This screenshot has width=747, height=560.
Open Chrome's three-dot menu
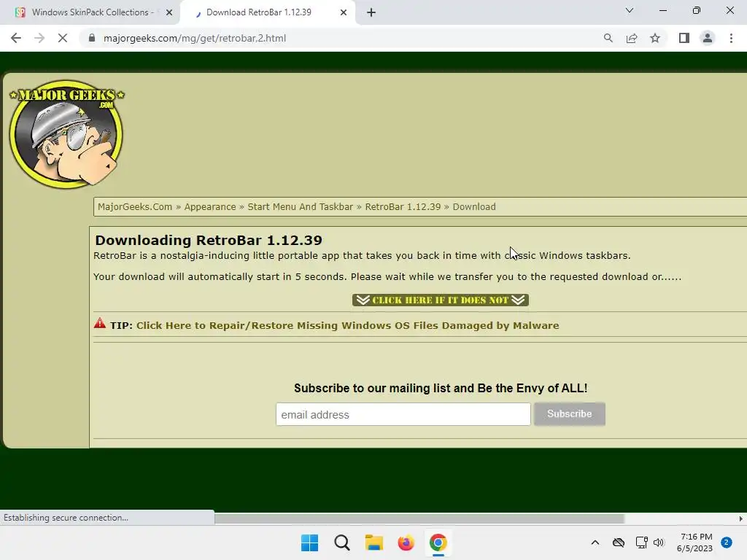[731, 38]
